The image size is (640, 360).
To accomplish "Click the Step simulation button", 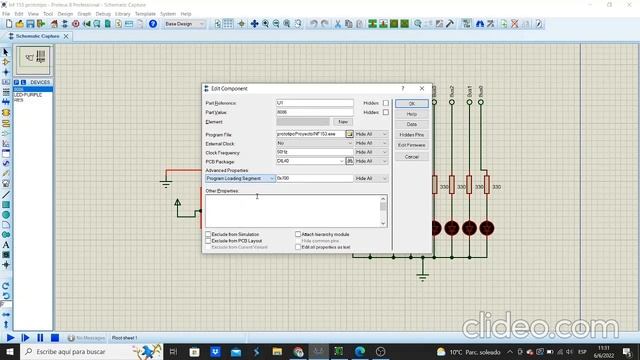I will click(x=25, y=338).
